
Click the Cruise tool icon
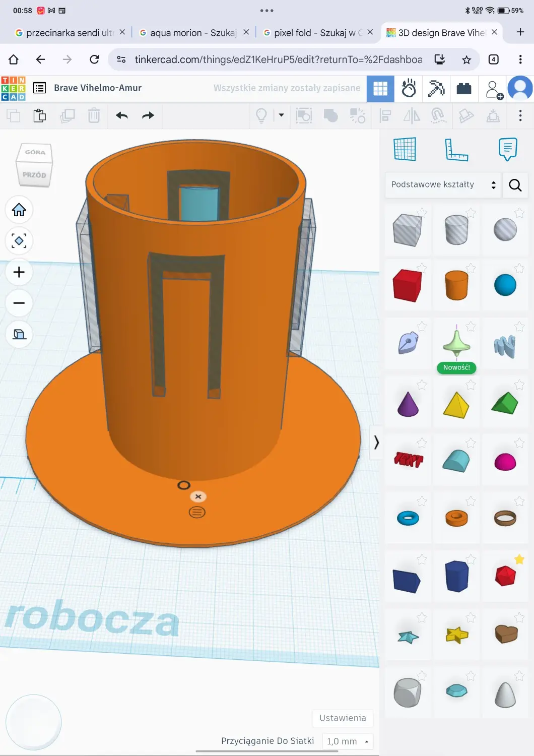438,115
